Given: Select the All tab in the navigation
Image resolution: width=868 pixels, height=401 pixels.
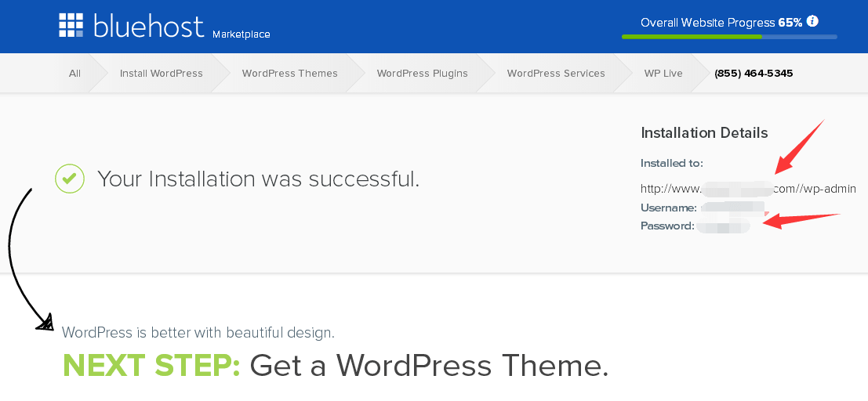Looking at the screenshot, I should [x=74, y=74].
